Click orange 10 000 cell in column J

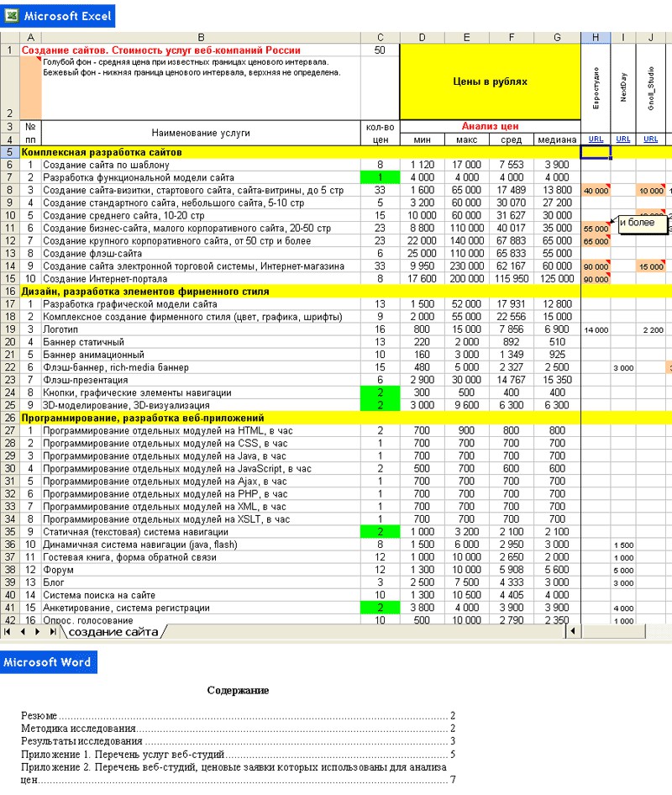click(651, 191)
